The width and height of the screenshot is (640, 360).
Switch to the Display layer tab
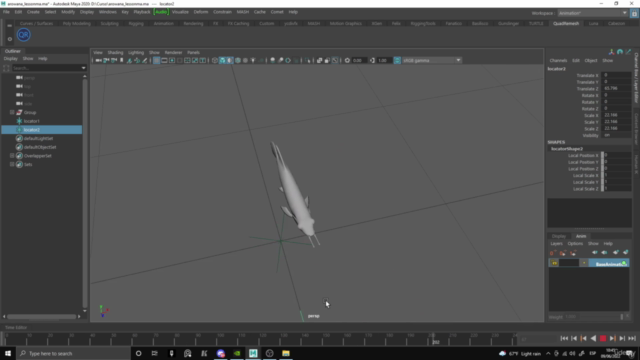pyautogui.click(x=559, y=236)
